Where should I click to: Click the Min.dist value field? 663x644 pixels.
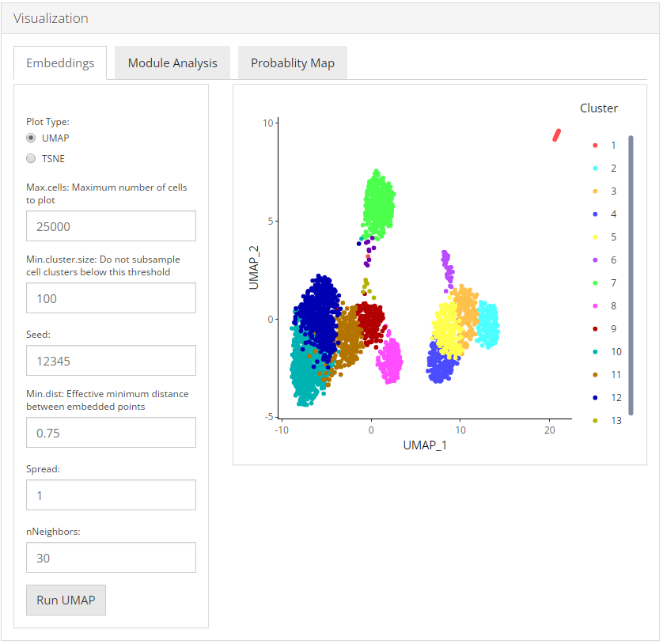pos(111,433)
